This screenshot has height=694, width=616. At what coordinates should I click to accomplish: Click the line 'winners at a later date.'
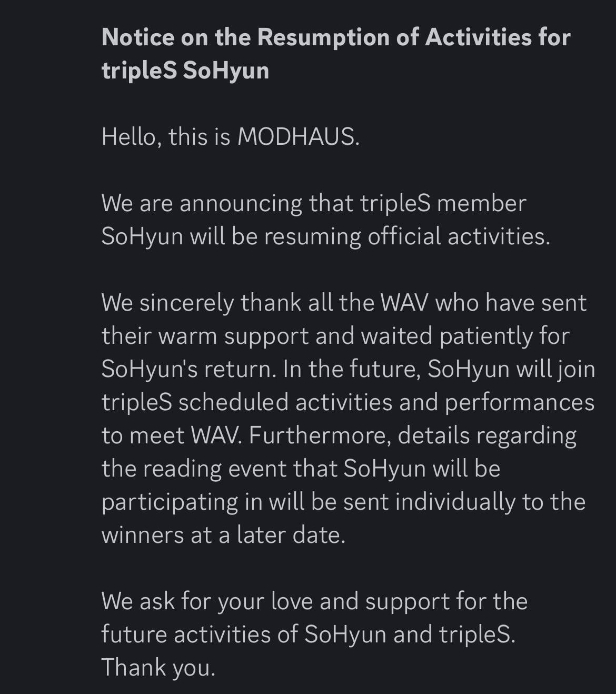click(223, 535)
